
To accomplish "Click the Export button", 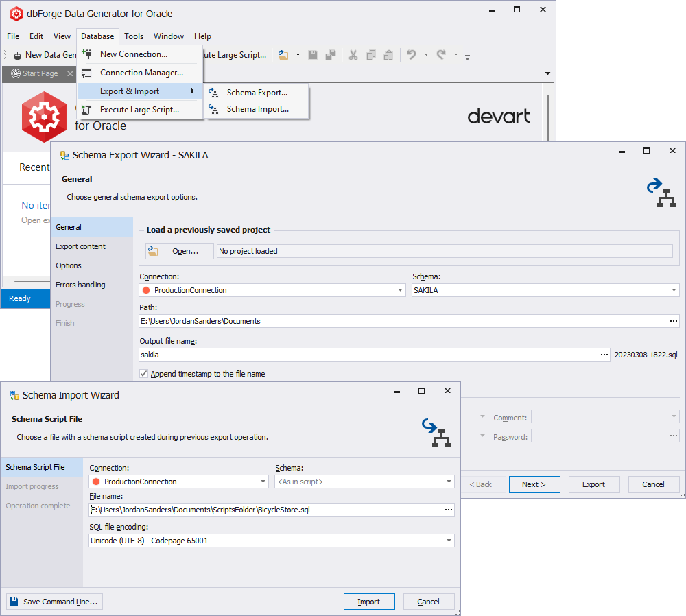I will pyautogui.click(x=593, y=484).
